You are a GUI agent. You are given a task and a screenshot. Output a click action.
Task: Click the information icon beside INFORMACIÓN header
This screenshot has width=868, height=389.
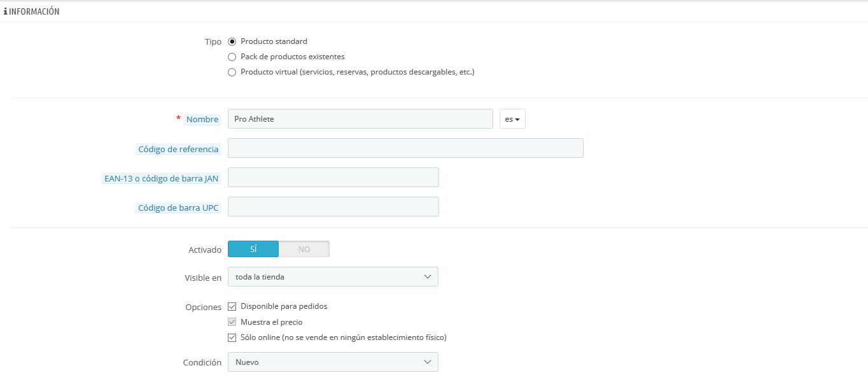click(x=6, y=11)
